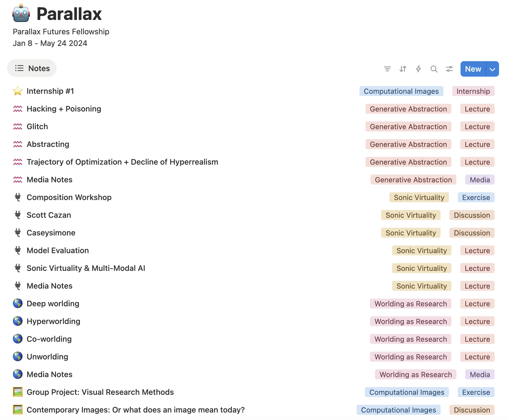
Task: Click picture icon beside Group Project row
Action: coord(18,392)
